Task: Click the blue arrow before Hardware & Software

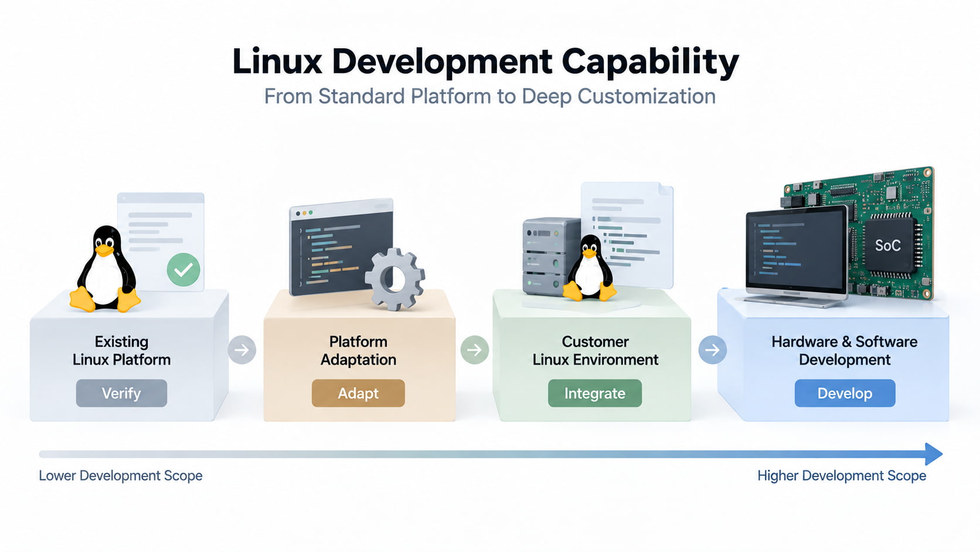Action: point(713,350)
